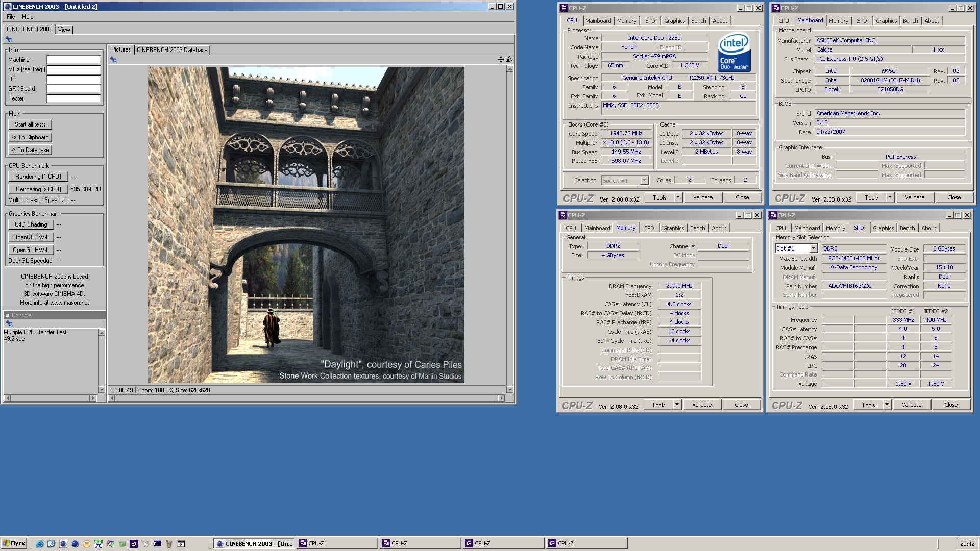Open the Graphics tab in the Mainboard CPU-Z window
Screen dimensions: 980x551
click(x=886, y=21)
